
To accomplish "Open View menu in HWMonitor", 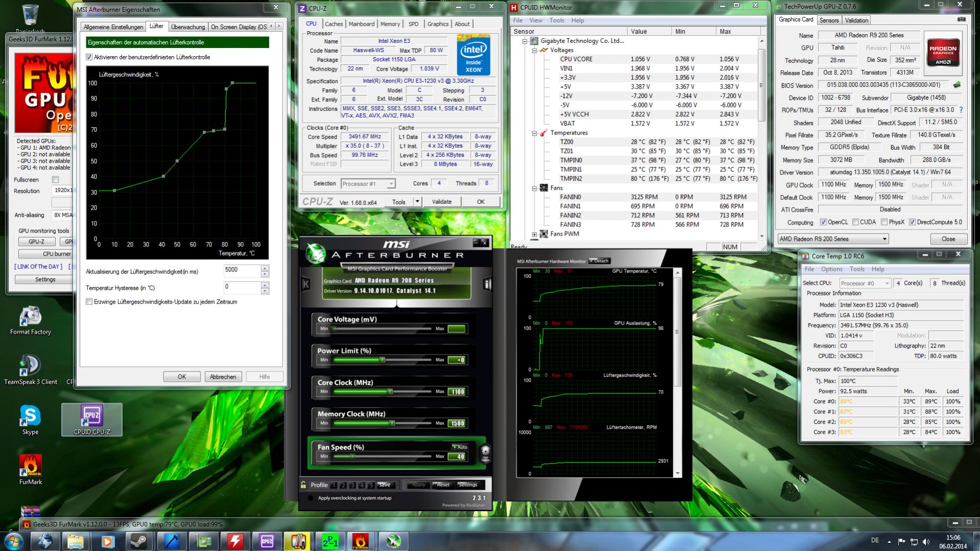I will (535, 20).
